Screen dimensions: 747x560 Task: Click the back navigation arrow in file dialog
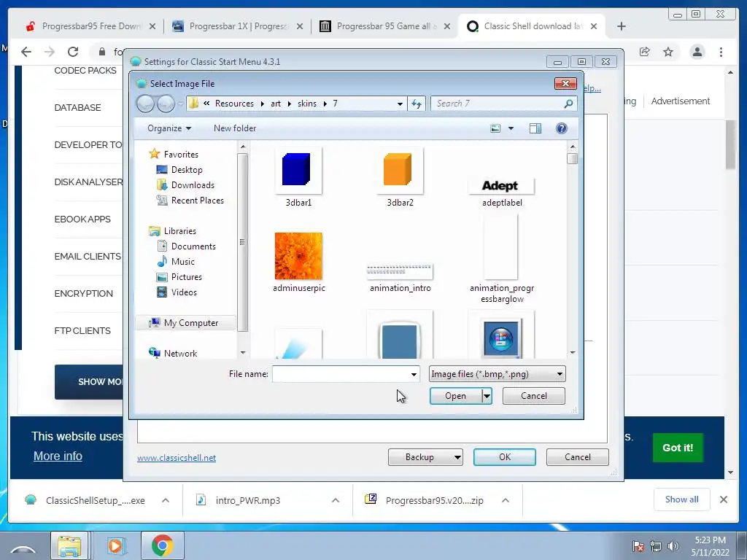[x=145, y=104]
